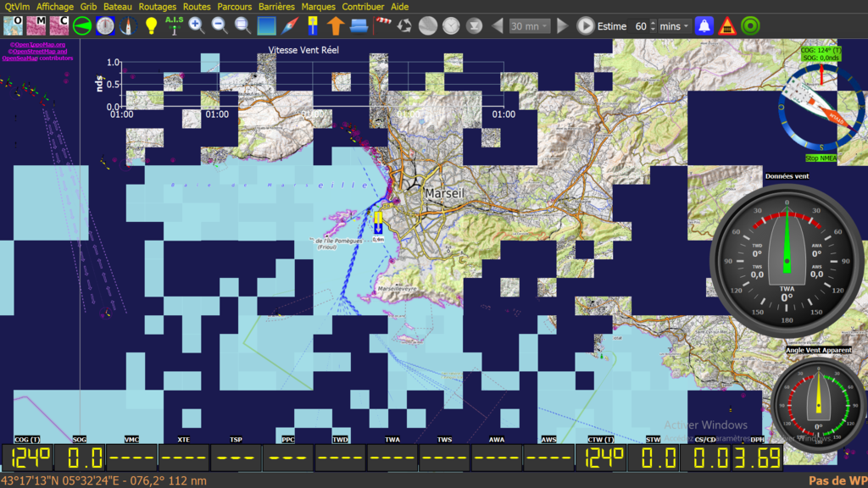The height and width of the screenshot is (488, 868).
Task: Click the red warning triangle barrier icon
Action: 727,26
